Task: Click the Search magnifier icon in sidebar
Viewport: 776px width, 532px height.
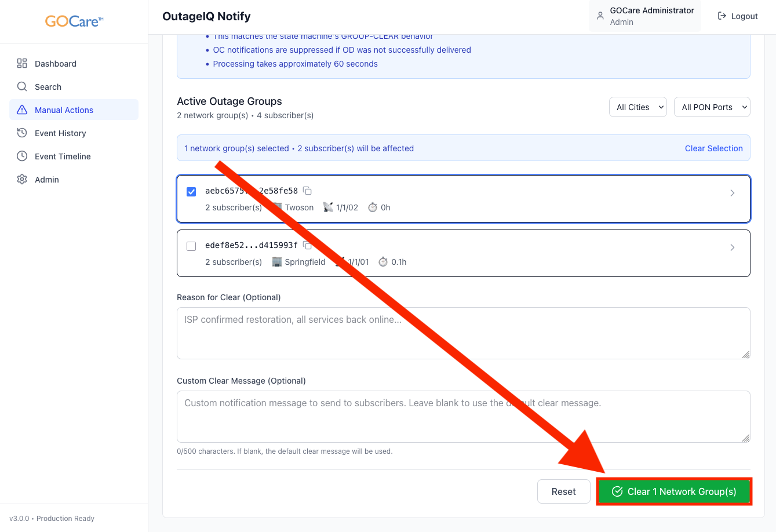Action: (22, 87)
